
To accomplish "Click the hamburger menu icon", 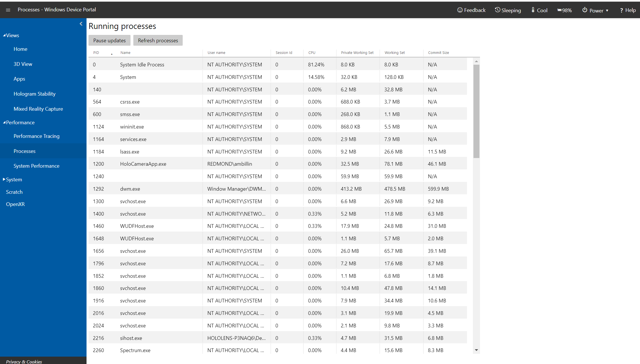I will [x=8, y=9].
